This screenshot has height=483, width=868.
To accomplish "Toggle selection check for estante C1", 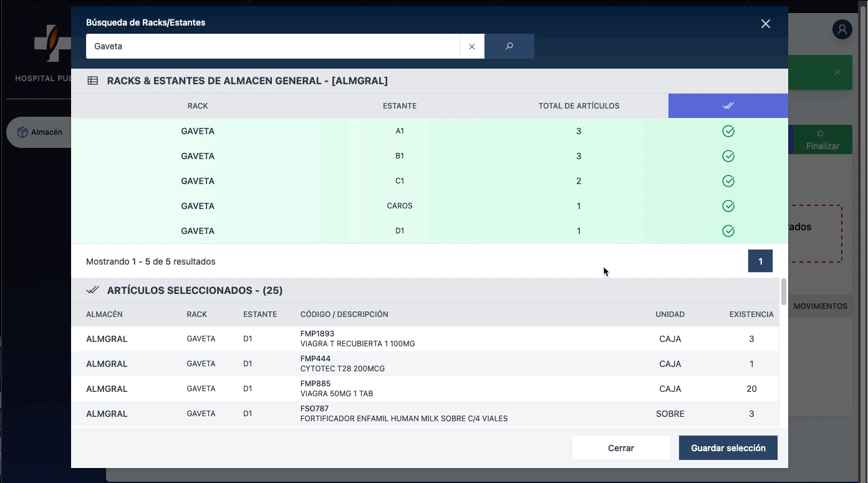I will (x=728, y=181).
